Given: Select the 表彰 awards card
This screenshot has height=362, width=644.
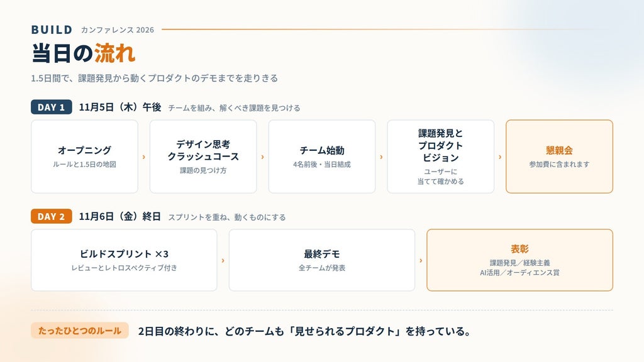Looking at the screenshot, I should 520,260.
